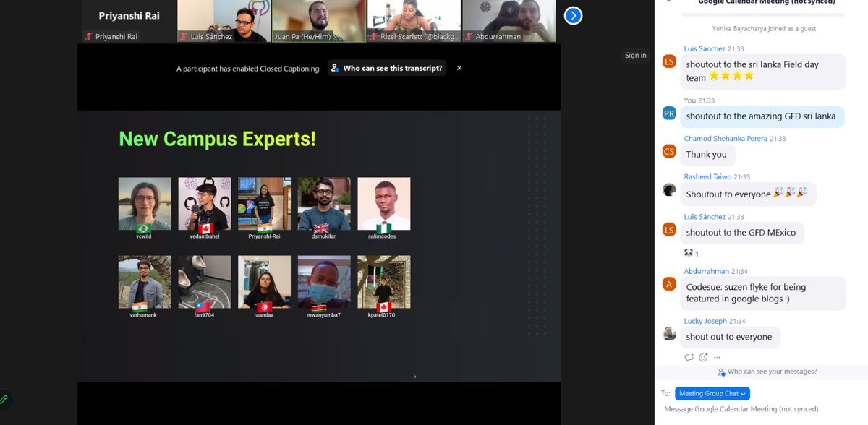Image resolution: width=868 pixels, height=425 pixels.
Task: Show next page of participant videos
Action: click(573, 15)
